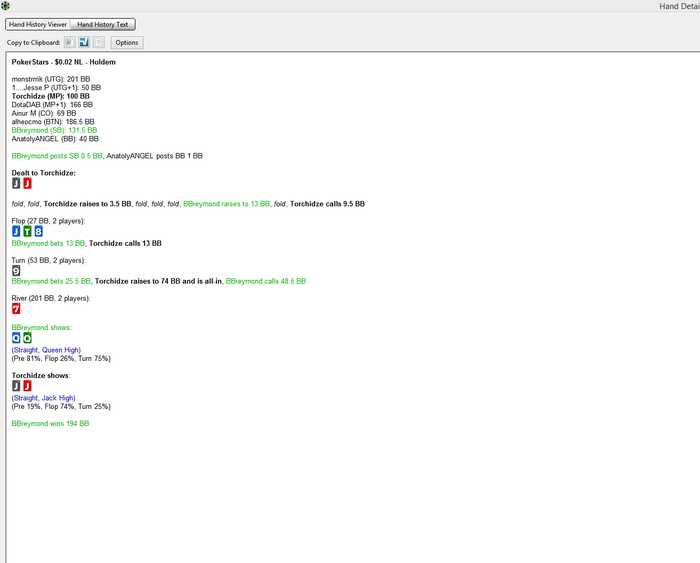Copy hand using blue 2+2 forum icon
The image size is (700, 563).
point(84,42)
